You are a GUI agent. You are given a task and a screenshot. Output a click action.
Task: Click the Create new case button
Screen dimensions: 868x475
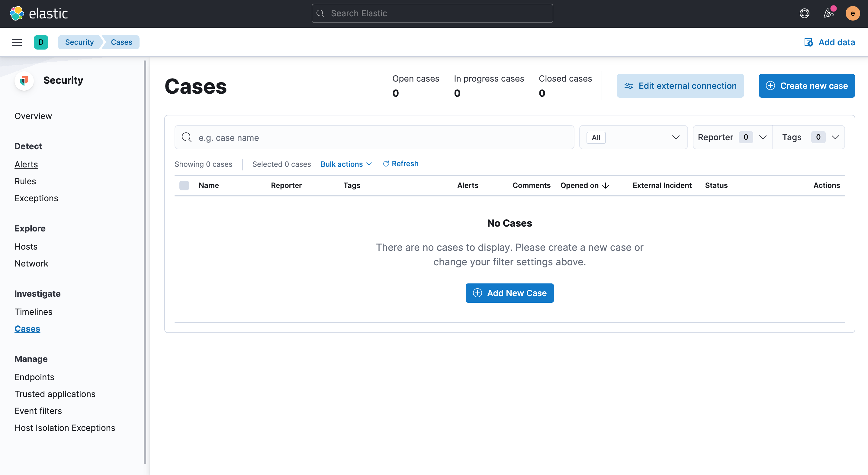807,86
